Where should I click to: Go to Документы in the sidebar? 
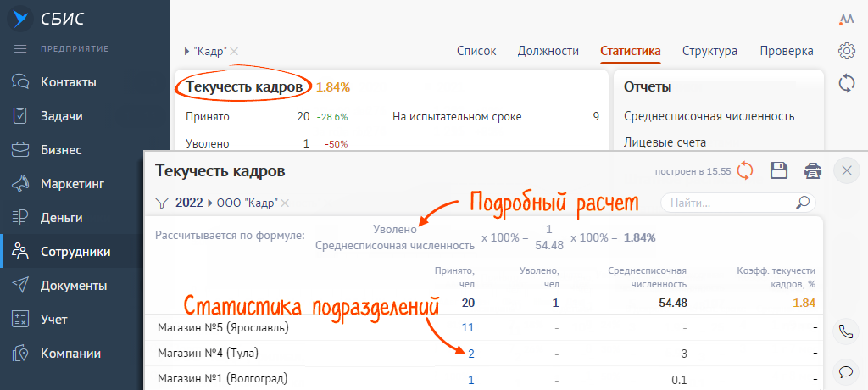click(x=74, y=286)
